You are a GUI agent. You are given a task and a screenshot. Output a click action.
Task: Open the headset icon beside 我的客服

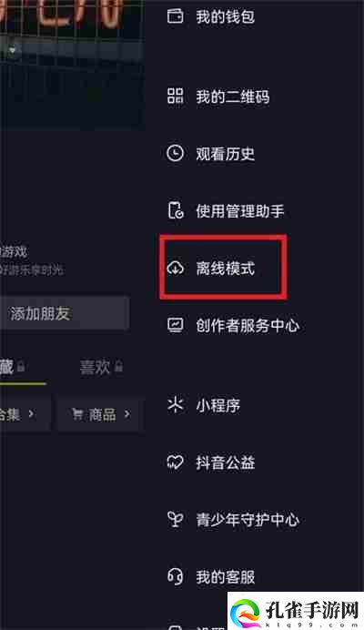pyautogui.click(x=175, y=577)
